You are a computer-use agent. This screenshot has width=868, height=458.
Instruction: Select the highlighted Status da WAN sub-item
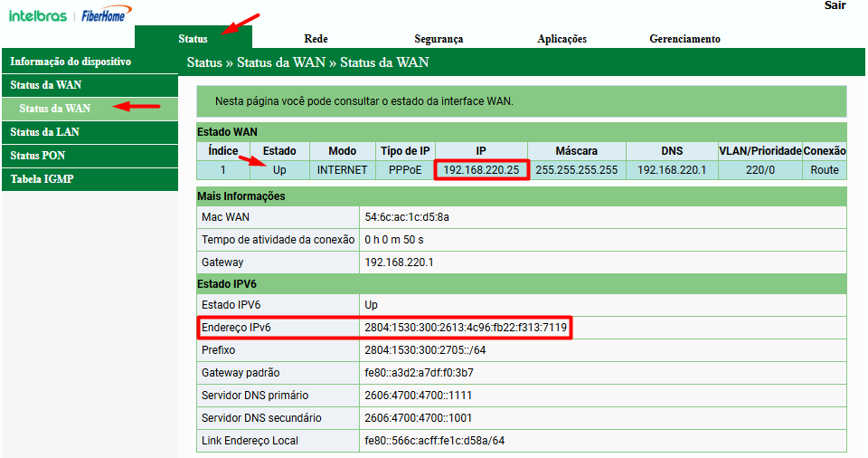[90, 109]
